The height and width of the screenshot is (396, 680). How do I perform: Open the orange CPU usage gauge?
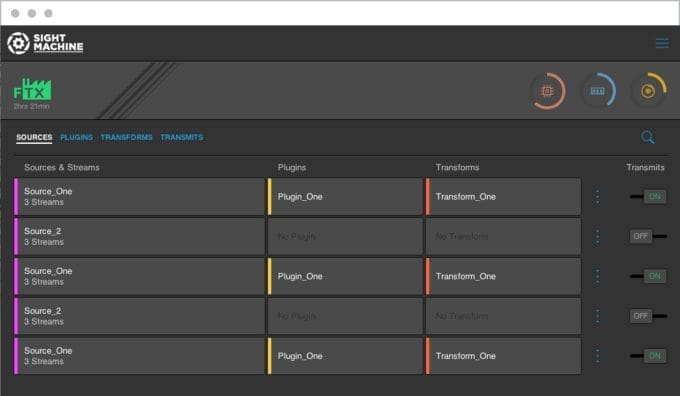pyautogui.click(x=547, y=91)
